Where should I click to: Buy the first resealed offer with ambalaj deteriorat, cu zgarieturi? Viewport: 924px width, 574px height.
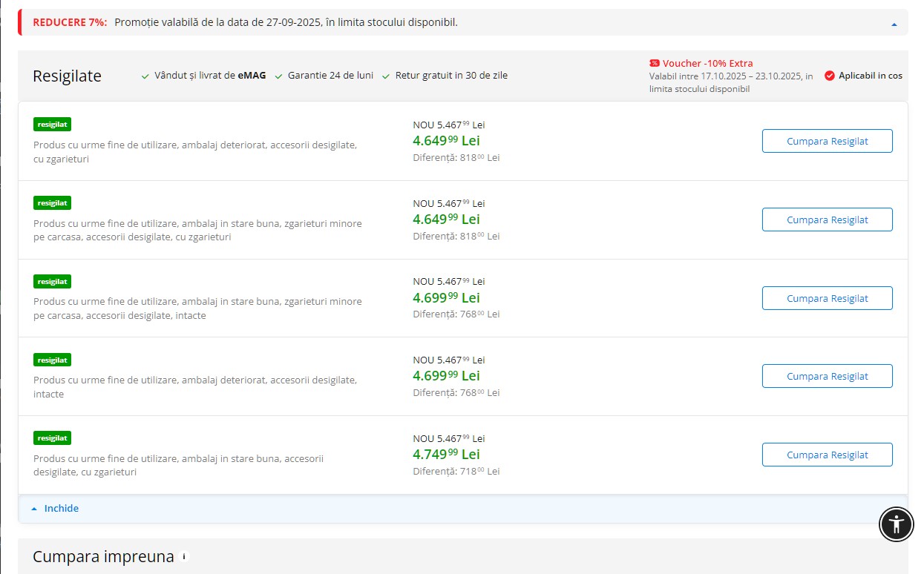pos(827,141)
